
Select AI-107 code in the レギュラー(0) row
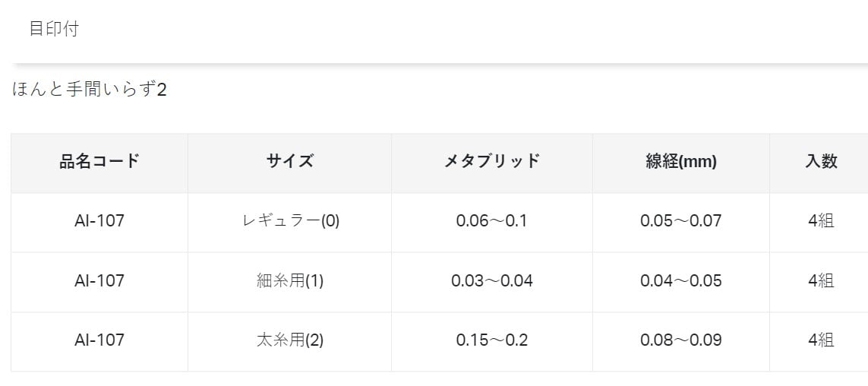[99, 221]
